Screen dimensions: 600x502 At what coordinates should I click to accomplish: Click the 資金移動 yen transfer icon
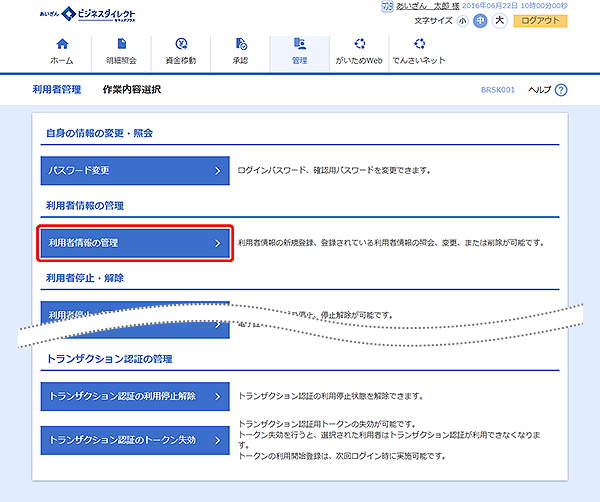(x=181, y=44)
